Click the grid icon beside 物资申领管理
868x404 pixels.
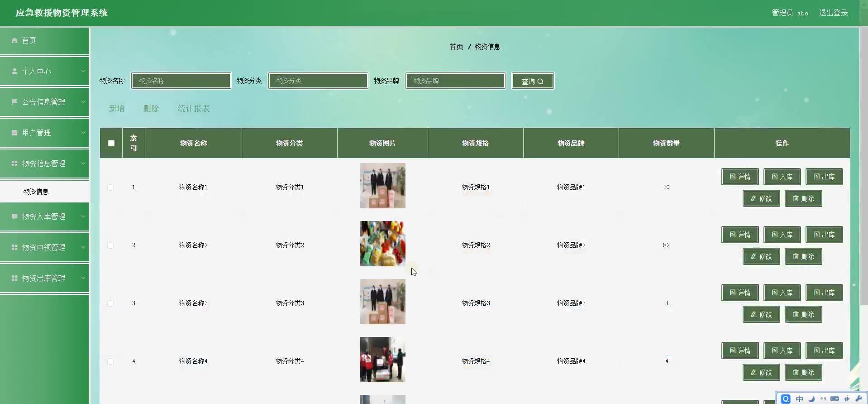click(14, 247)
